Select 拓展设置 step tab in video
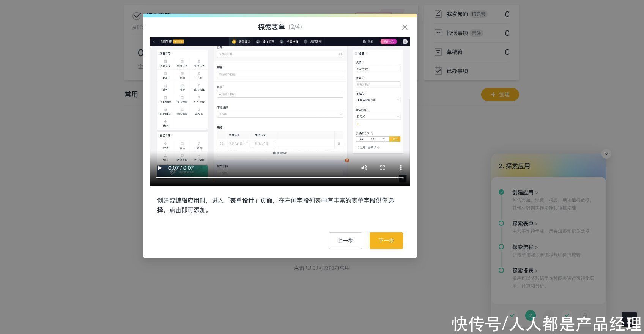This screenshot has height=334, width=644. (x=289, y=42)
